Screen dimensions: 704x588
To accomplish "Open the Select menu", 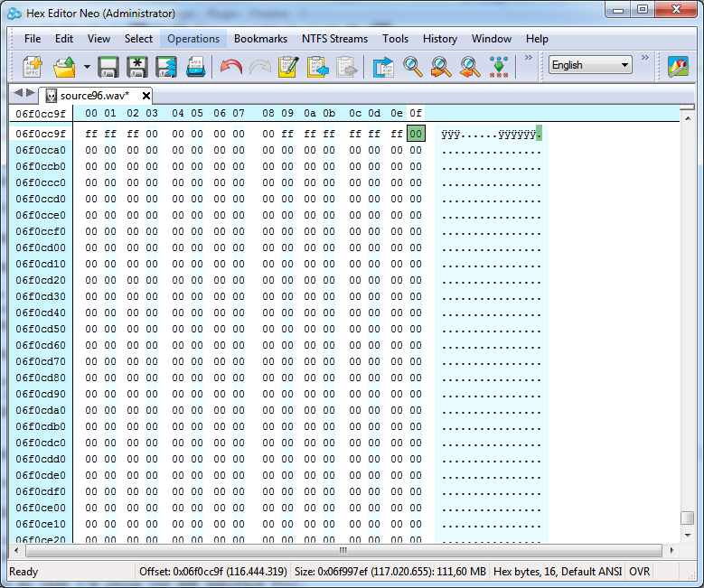I will [138, 39].
